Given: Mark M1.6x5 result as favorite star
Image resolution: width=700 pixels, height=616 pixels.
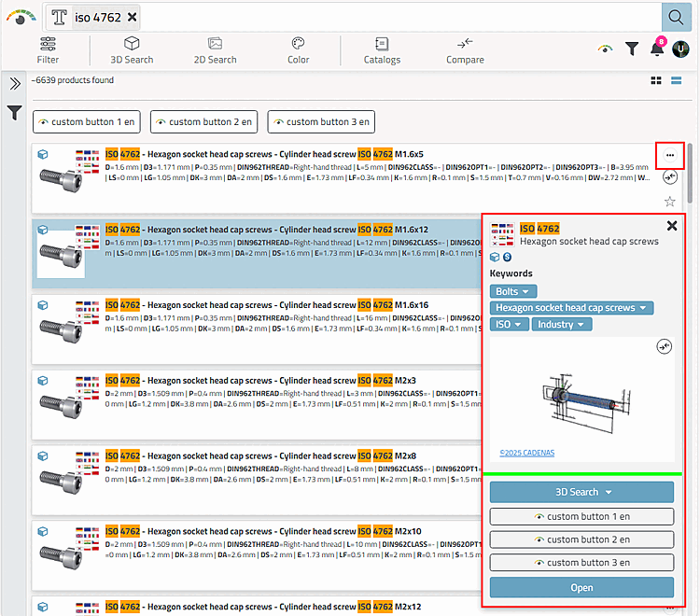Looking at the screenshot, I should pyautogui.click(x=669, y=202).
